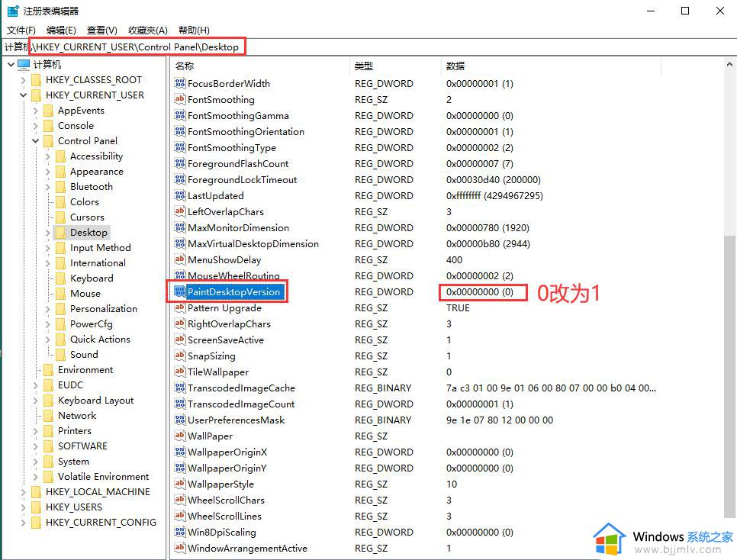Open the 编辑(E) menu
This screenshot has width=737, height=560.
(x=61, y=30)
